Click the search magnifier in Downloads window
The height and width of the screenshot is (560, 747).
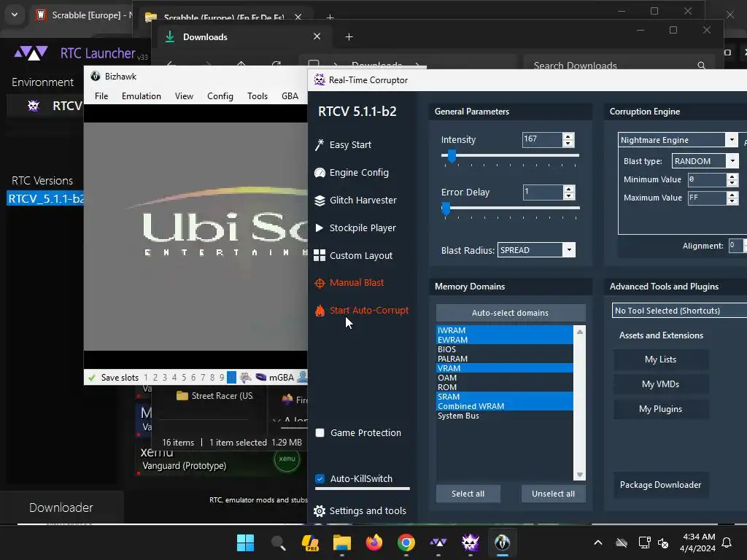[701, 66]
